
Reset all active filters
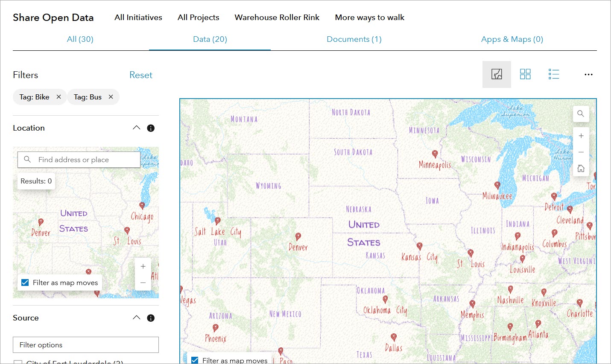pos(140,75)
